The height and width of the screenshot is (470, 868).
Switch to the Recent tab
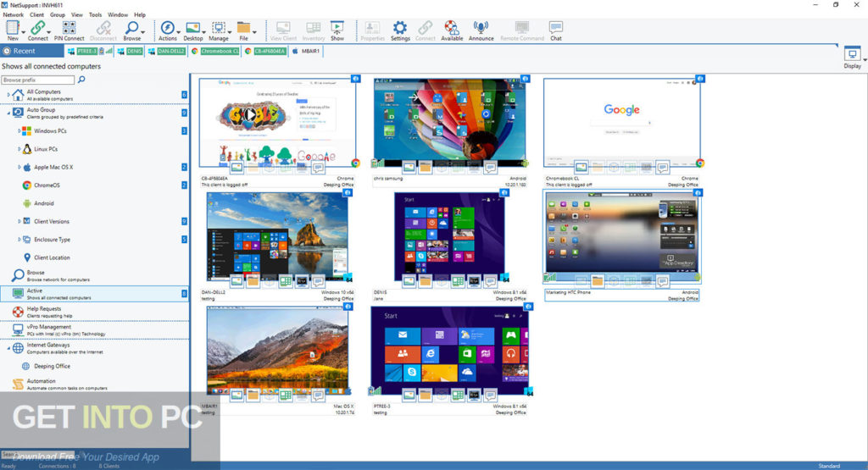32,51
